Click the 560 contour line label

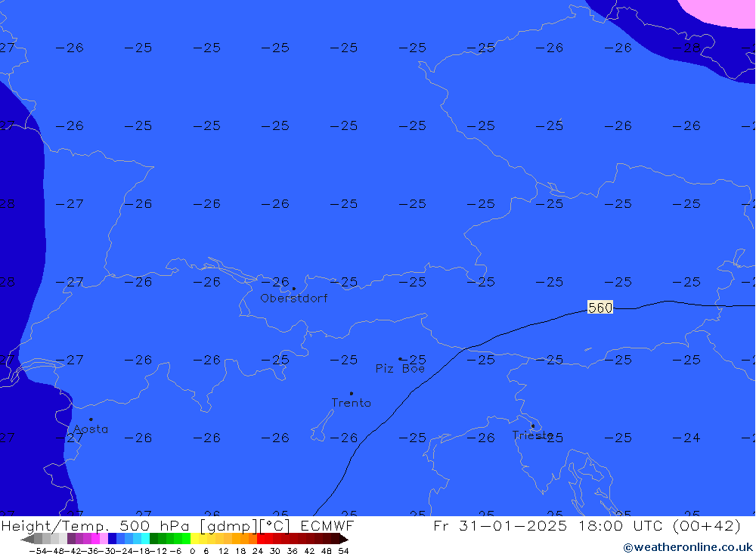[600, 308]
